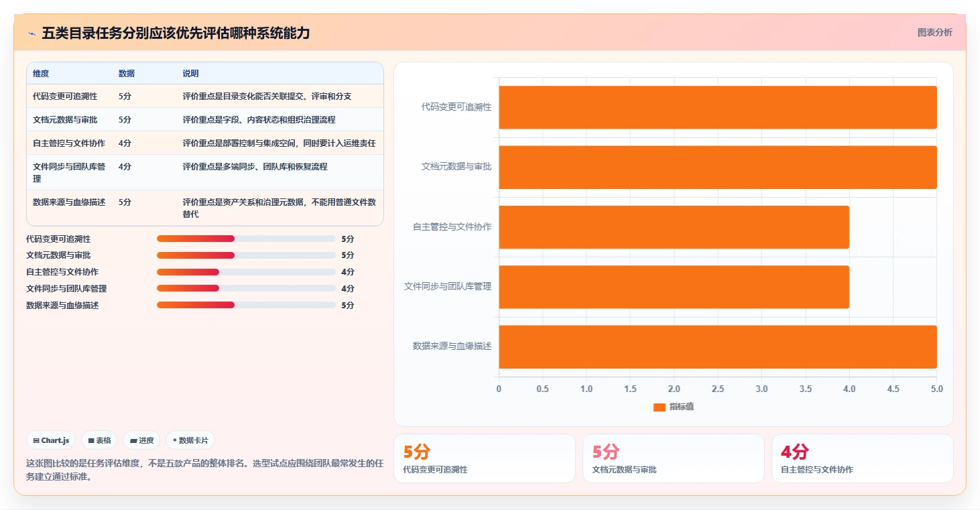Select the 文件同步与团队库管理 table row cell
The width and height of the screenshot is (980, 510).
point(69,173)
